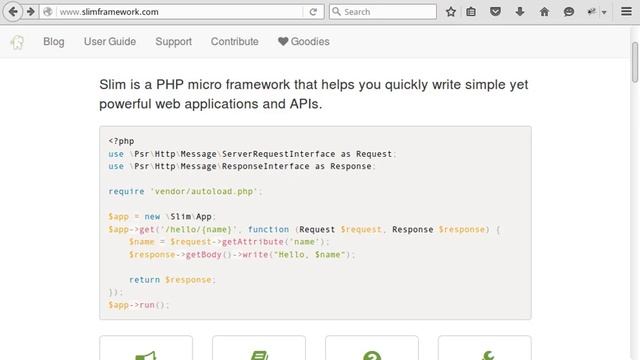This screenshot has height=360, width=640.
Task: Click the '/hello/{name}' route string
Action: [x=199, y=229]
